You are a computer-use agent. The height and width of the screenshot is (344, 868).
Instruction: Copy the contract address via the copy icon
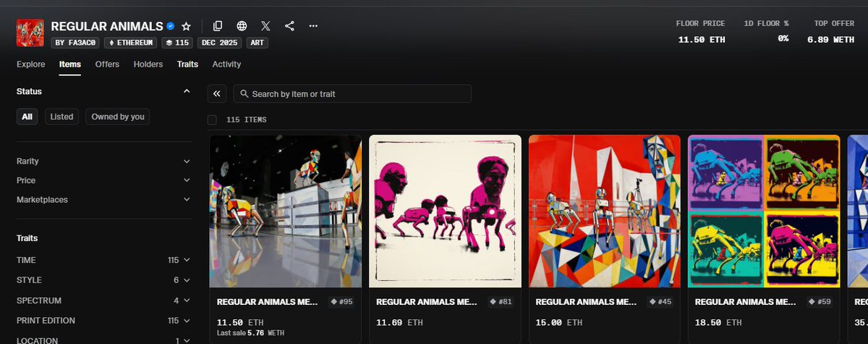click(x=218, y=26)
